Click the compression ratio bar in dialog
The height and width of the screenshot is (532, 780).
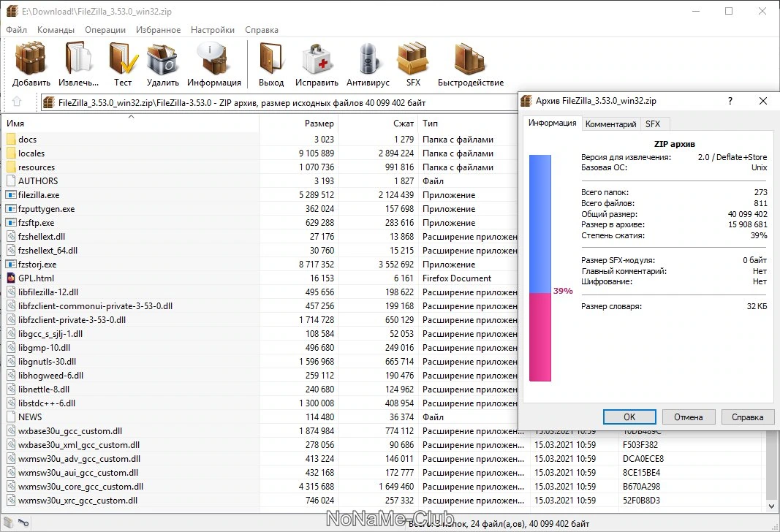539,268
